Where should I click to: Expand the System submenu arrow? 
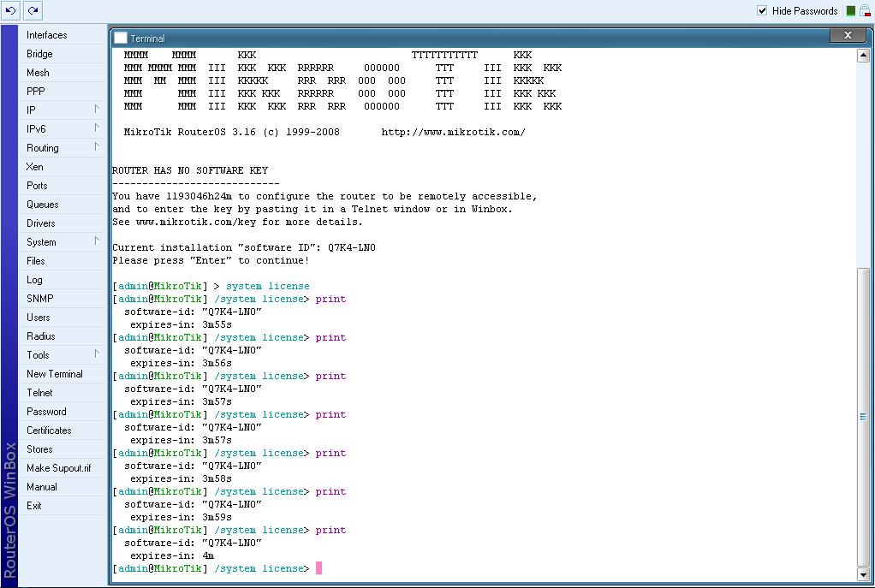click(x=97, y=241)
